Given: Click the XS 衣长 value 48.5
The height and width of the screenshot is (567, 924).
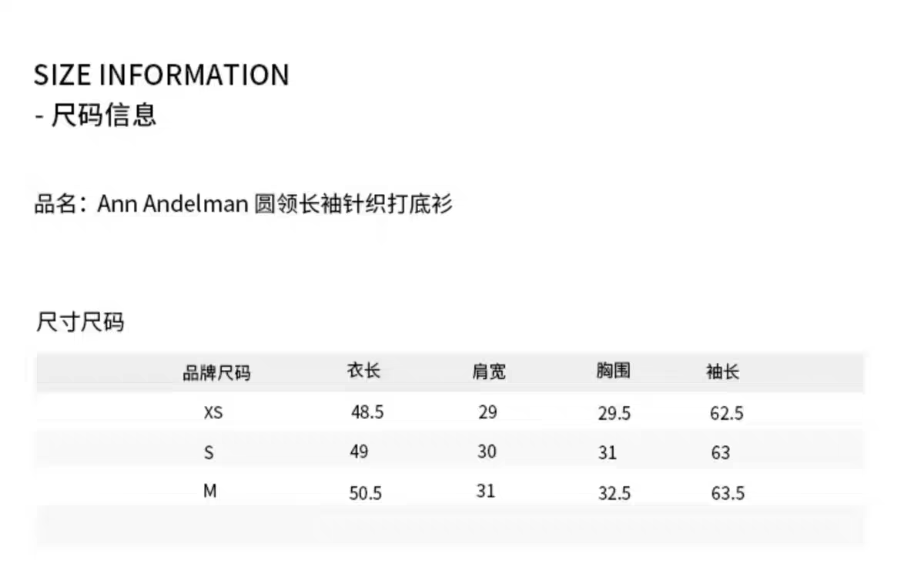Looking at the screenshot, I should (x=367, y=412).
